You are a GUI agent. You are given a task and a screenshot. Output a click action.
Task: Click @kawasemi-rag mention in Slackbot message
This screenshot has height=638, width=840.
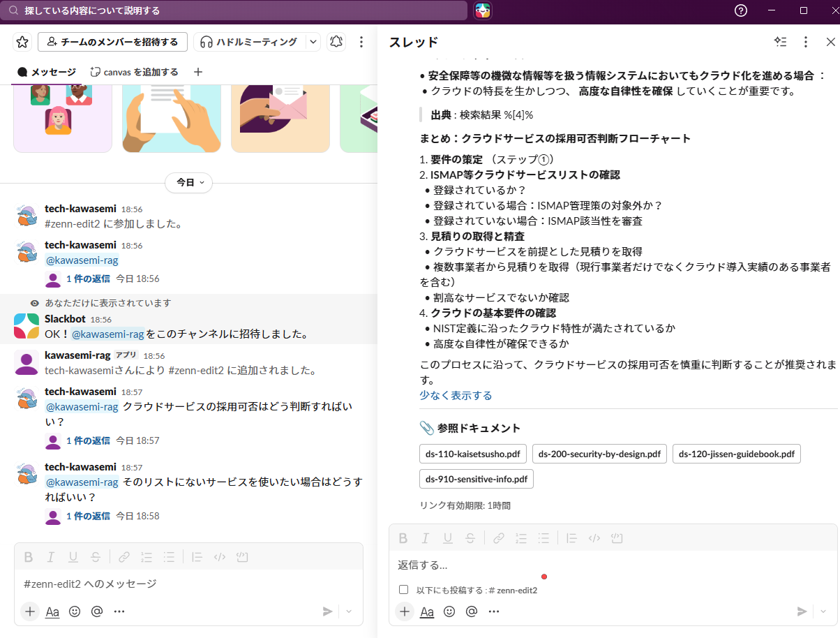tap(108, 334)
